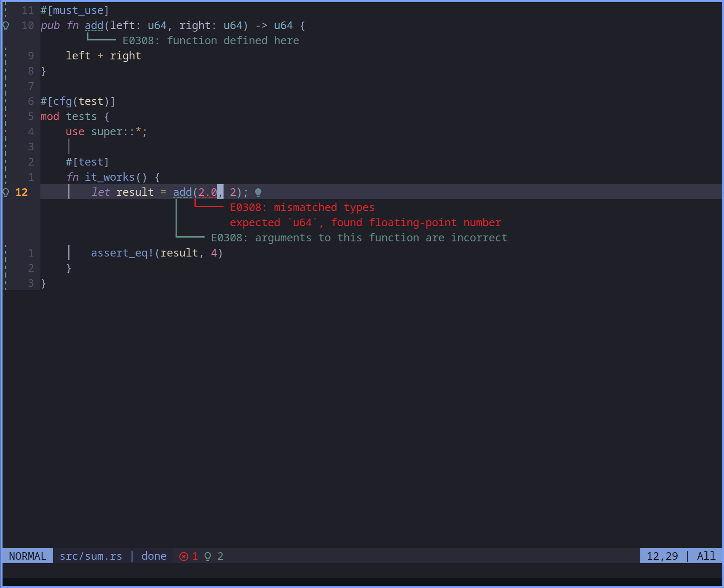
Task: Click the done LSP status label
Action: pyautogui.click(x=153, y=556)
